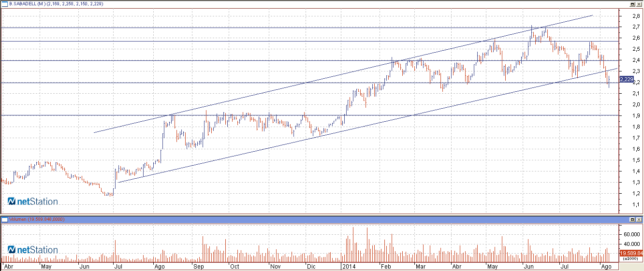Click the 2014 label on the time axis
Screen dimensions: 644x271
349,266
